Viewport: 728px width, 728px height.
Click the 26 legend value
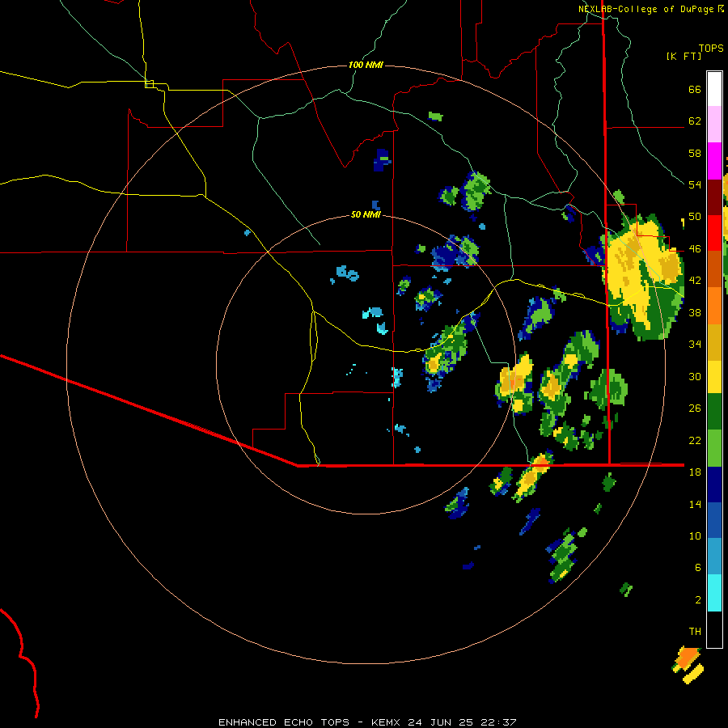click(x=695, y=408)
